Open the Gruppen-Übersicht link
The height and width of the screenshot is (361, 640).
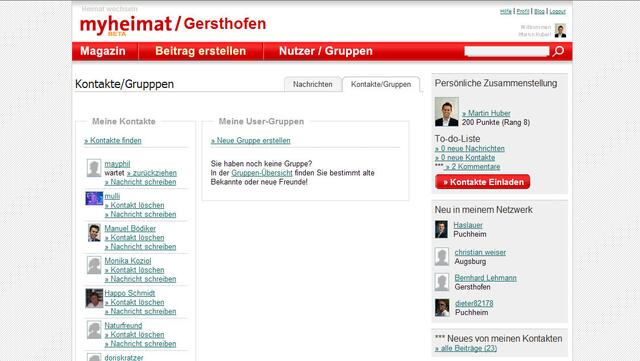[x=262, y=173]
